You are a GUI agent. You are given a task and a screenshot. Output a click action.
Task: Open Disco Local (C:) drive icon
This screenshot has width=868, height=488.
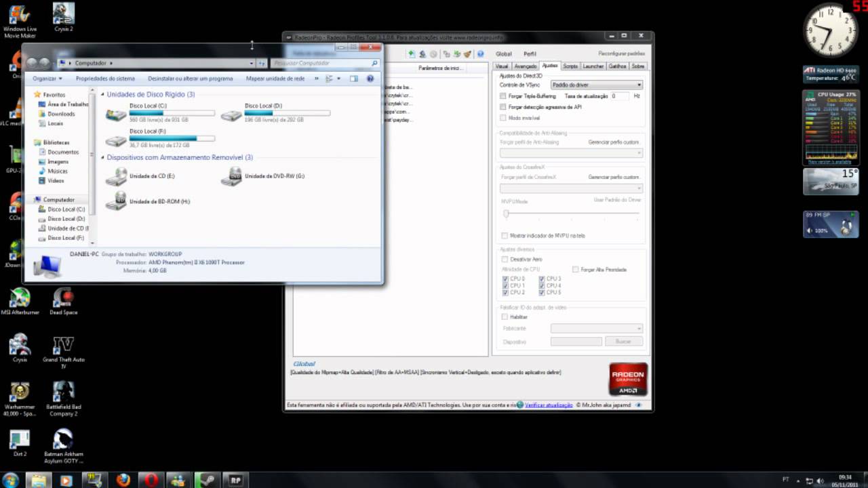click(116, 114)
